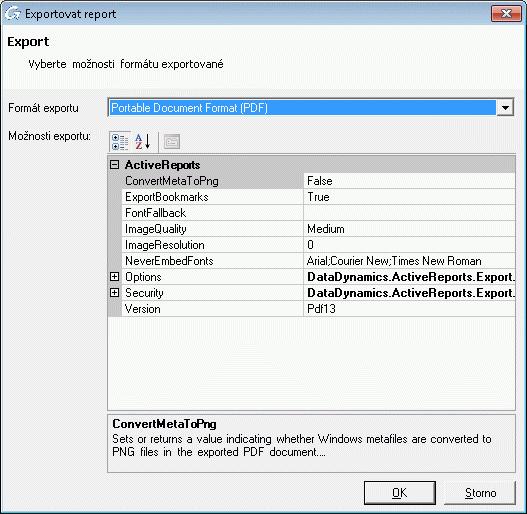This screenshot has height=514, width=527.
Task: Click the empty FontFallback value field
Action: click(409, 213)
